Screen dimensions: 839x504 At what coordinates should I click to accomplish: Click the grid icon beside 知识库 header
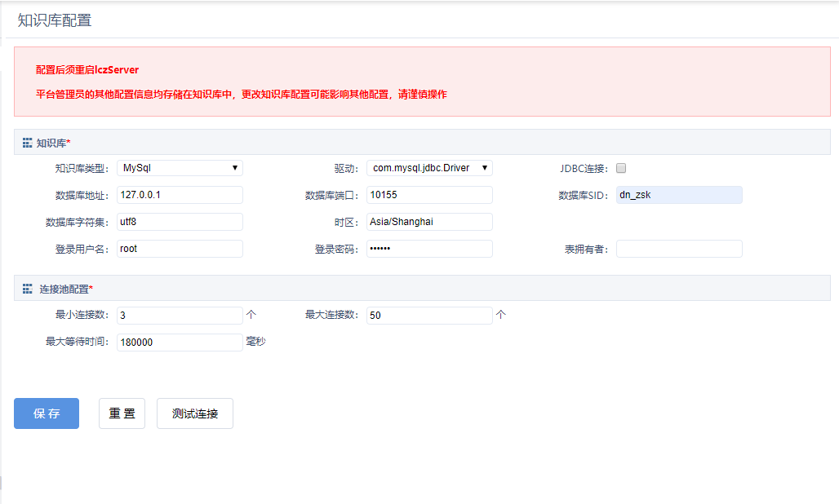coord(27,143)
